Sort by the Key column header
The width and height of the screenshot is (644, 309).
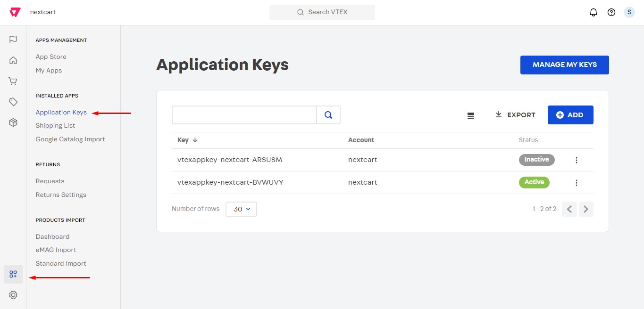(x=187, y=140)
